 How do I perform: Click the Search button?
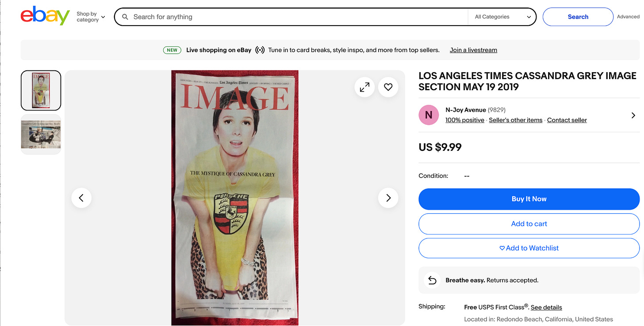(x=578, y=17)
